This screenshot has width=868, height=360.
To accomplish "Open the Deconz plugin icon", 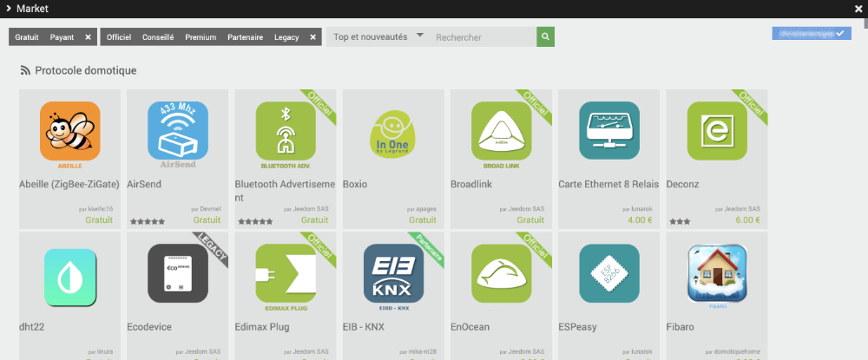I will (x=718, y=132).
